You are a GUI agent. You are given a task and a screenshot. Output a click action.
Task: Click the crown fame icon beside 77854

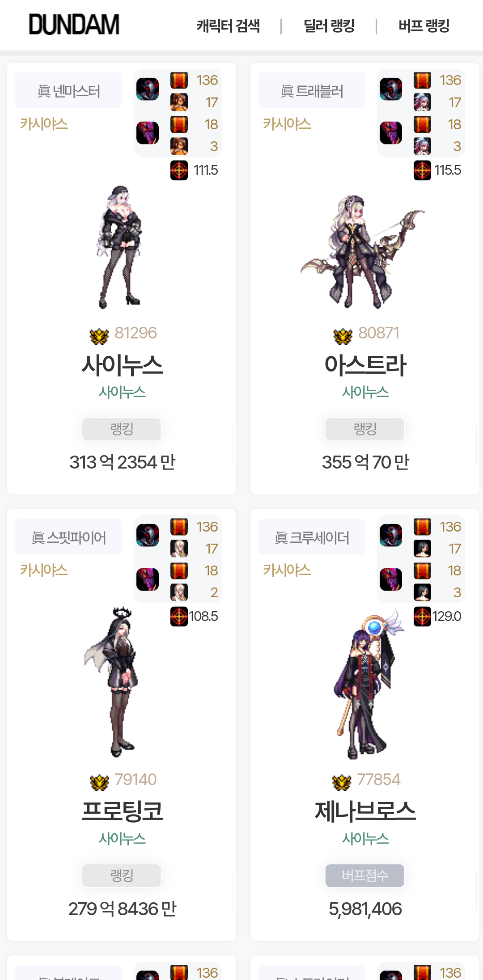(342, 782)
